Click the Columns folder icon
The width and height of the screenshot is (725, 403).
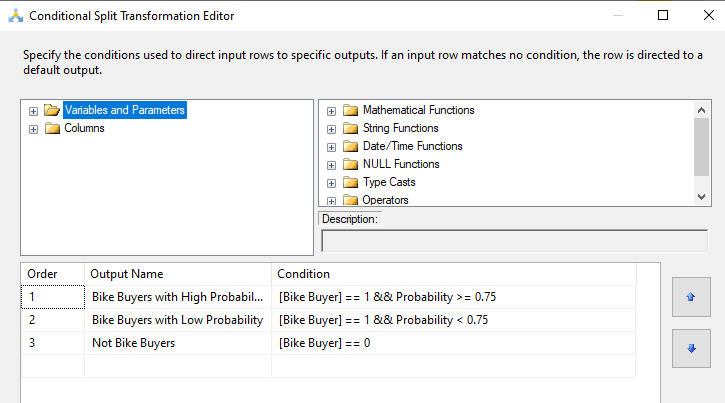click(52, 128)
